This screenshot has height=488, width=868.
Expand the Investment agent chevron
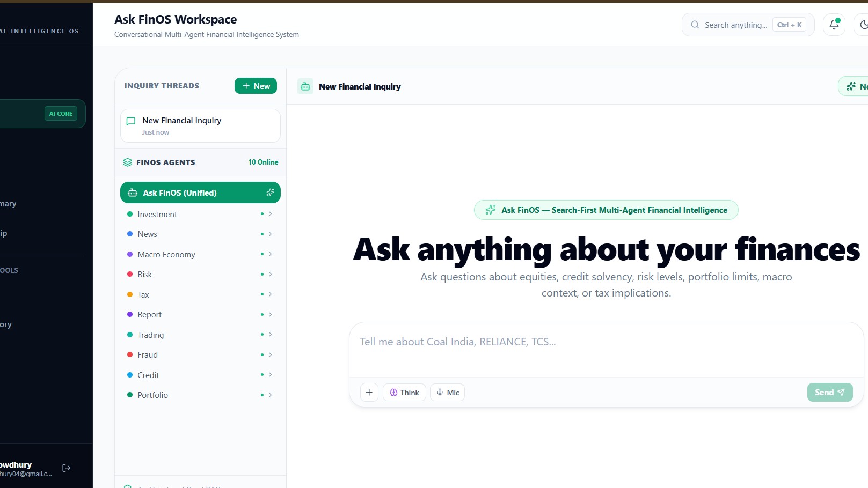[270, 214]
